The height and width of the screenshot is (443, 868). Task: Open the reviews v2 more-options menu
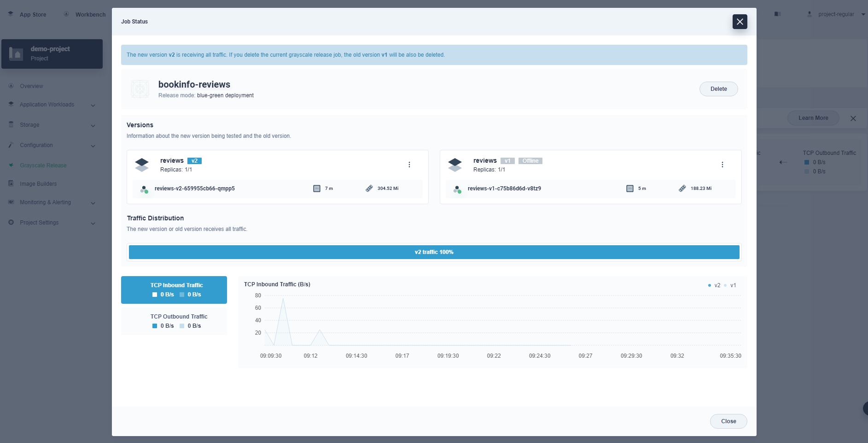[x=409, y=165]
